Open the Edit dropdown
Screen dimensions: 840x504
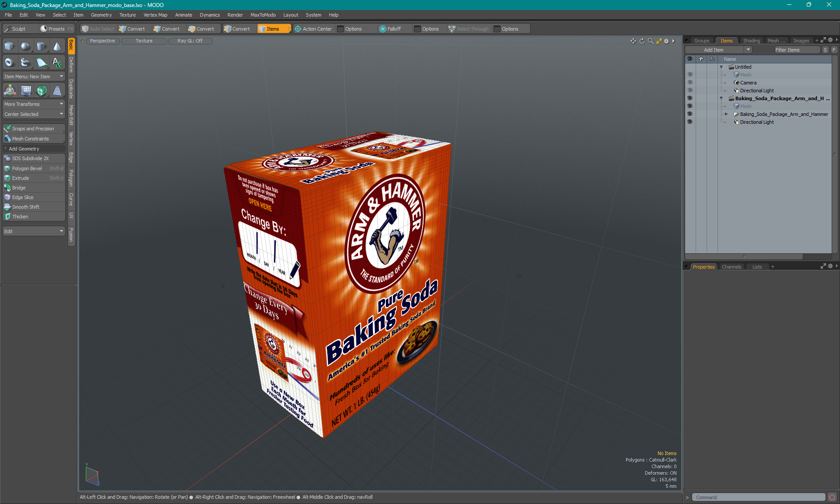click(34, 231)
